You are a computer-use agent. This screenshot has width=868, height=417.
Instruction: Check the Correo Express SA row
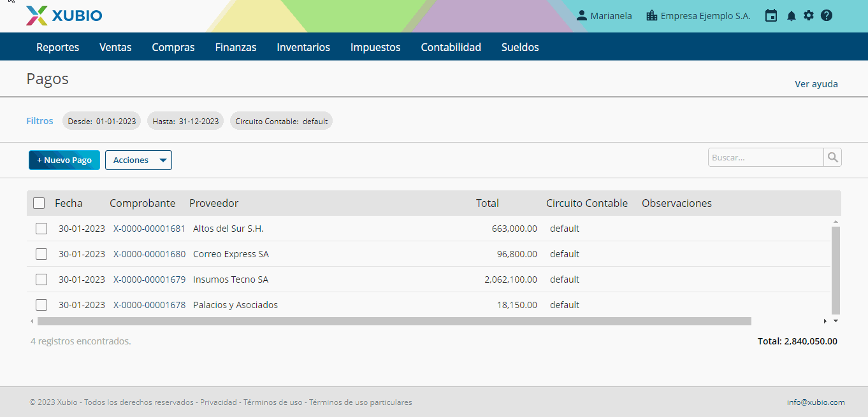pos(41,254)
